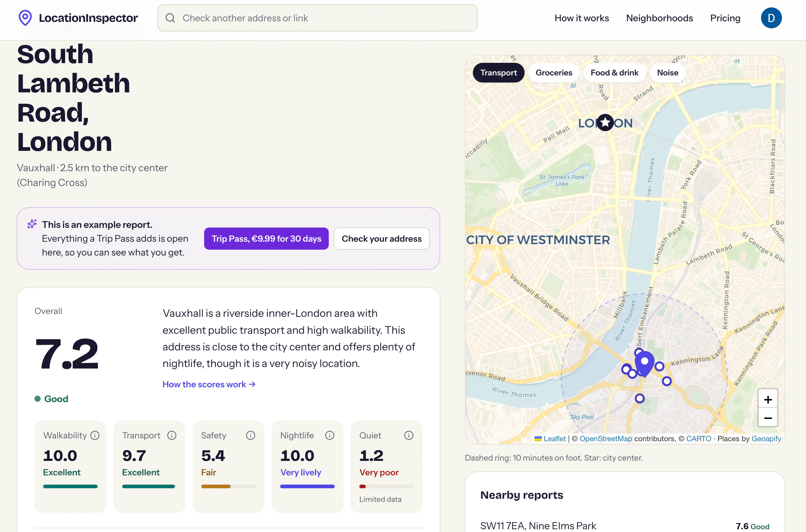Select the southernmost transport stop marker
This screenshot has width=806, height=532.
(x=639, y=398)
